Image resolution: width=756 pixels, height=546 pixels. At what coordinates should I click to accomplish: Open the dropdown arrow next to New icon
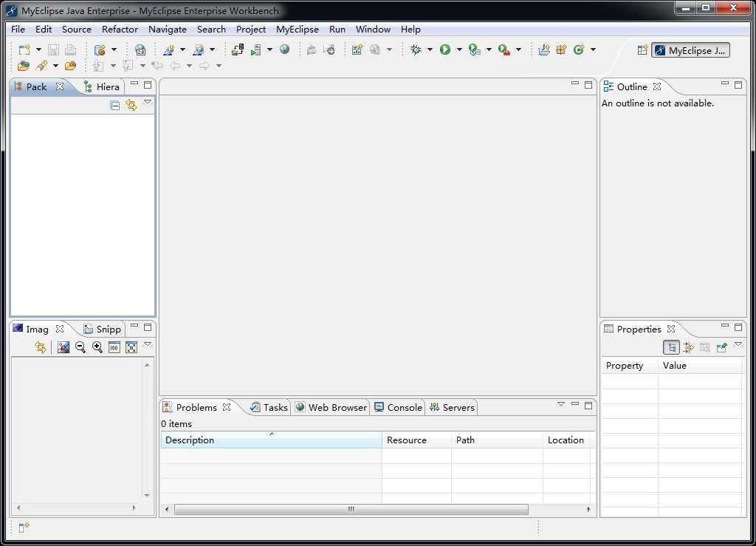click(x=38, y=50)
